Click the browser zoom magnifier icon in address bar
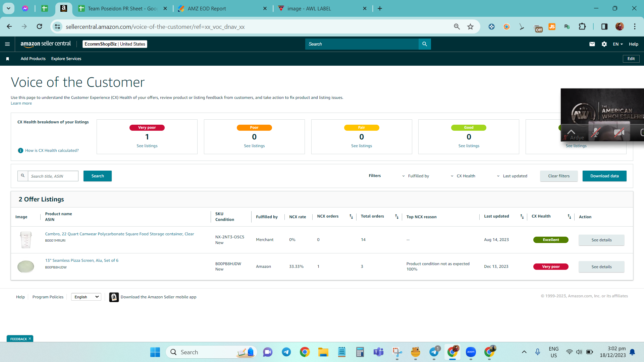Screen dimensions: 644x362 click(457, 26)
